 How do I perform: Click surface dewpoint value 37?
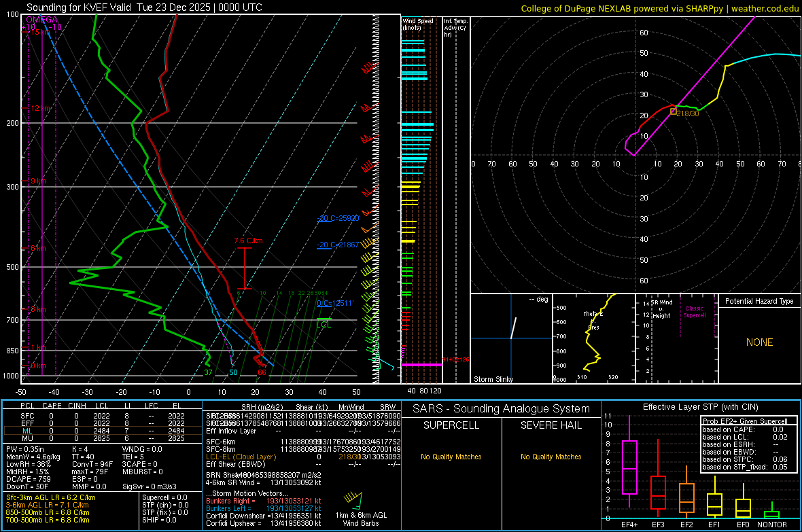(208, 372)
